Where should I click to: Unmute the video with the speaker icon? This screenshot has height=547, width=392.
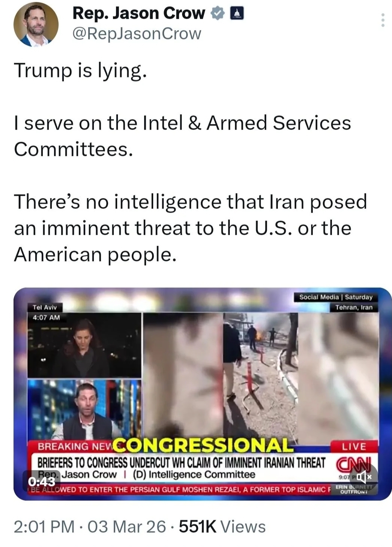(x=364, y=477)
